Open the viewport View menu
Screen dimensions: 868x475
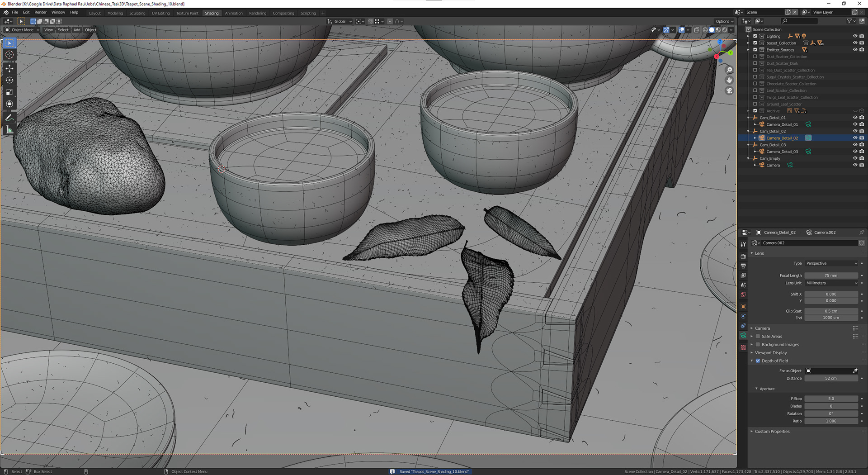48,30
